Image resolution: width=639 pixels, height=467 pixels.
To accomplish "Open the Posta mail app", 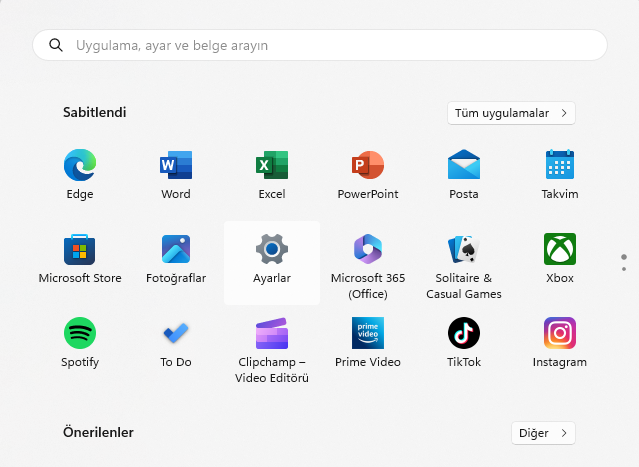I will pos(464,174).
